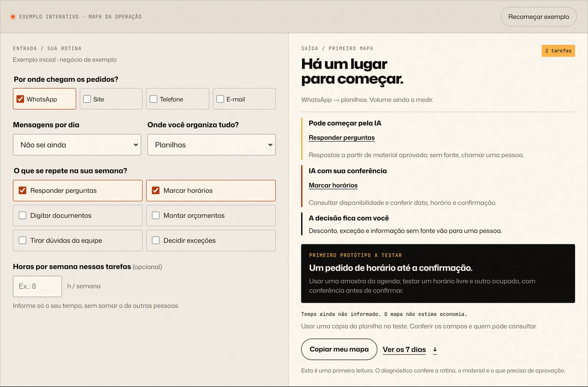
Task: Click 'ENTRADA / SUA ROTINA' section label
Action: (x=47, y=48)
